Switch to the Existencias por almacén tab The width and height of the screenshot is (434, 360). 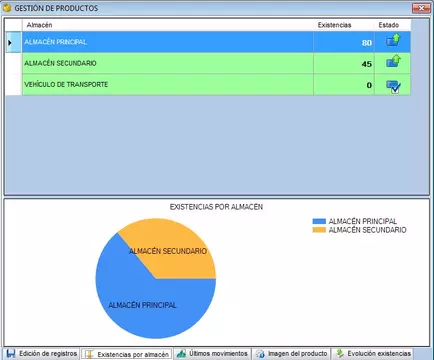pyautogui.click(x=127, y=354)
